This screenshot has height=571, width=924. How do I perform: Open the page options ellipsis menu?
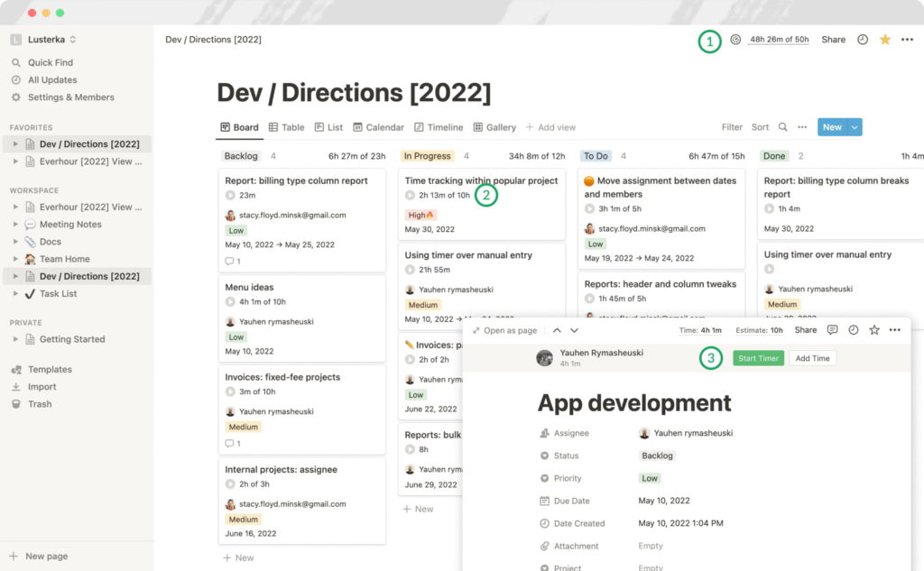pyautogui.click(x=909, y=40)
